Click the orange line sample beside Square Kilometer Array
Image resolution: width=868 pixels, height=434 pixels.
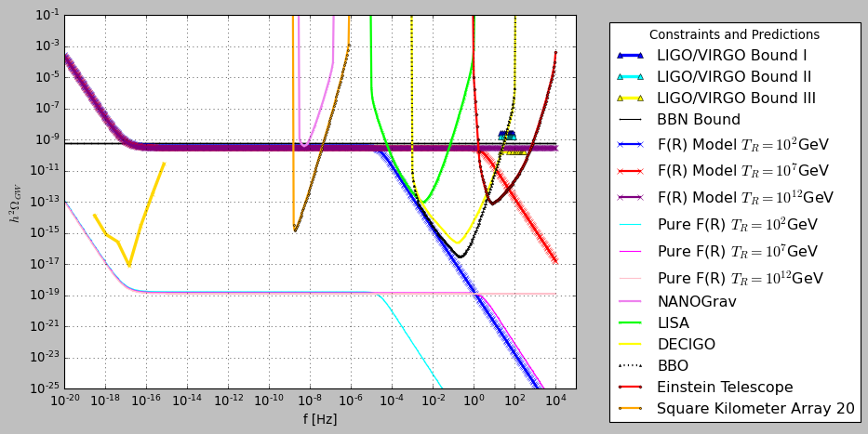[631, 409]
